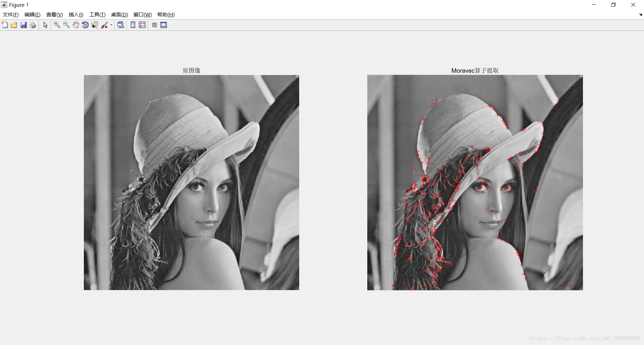The width and height of the screenshot is (644, 345).
Task: Print the figure with the printer icon
Action: (33, 25)
